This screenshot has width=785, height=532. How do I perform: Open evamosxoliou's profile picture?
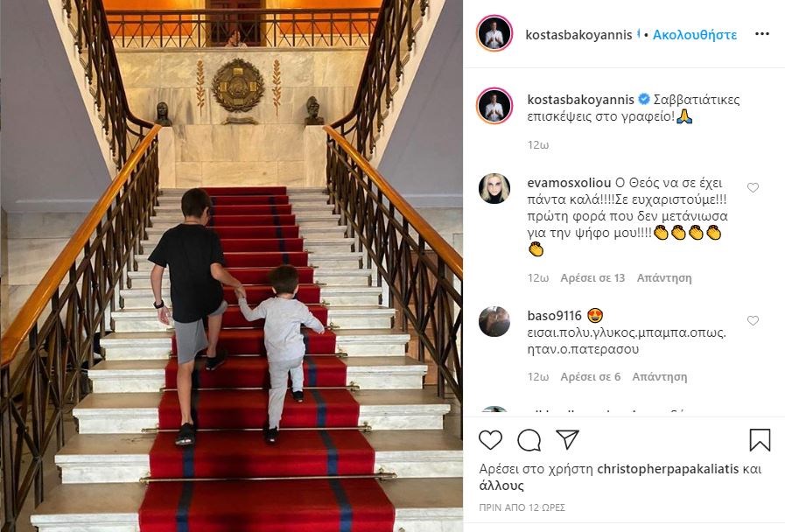pyautogui.click(x=494, y=189)
